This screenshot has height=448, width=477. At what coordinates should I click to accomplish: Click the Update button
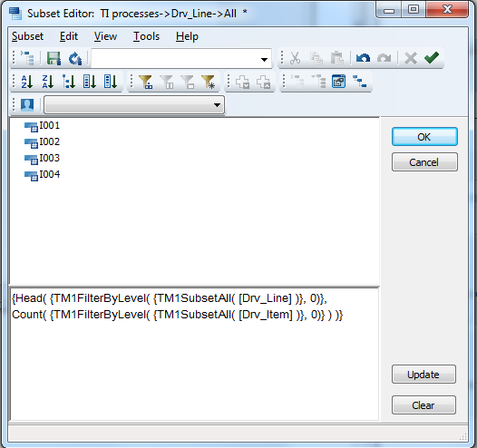pos(423,375)
